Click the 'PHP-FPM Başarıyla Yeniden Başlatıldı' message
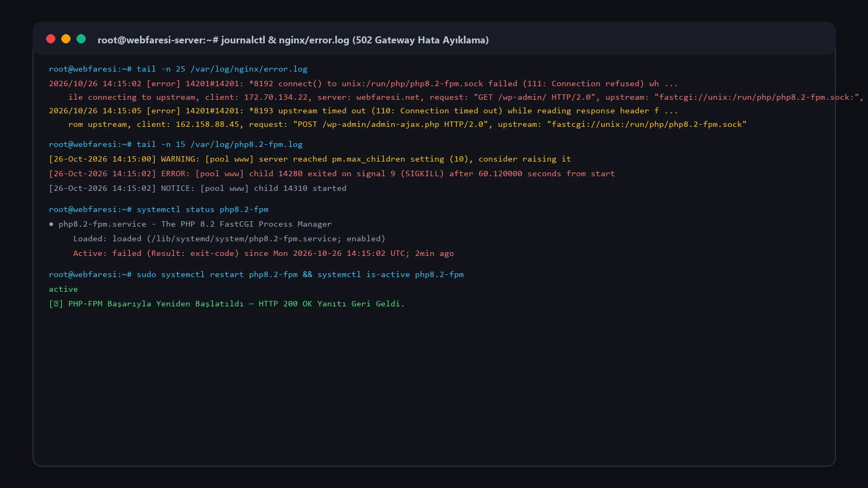 coord(227,304)
